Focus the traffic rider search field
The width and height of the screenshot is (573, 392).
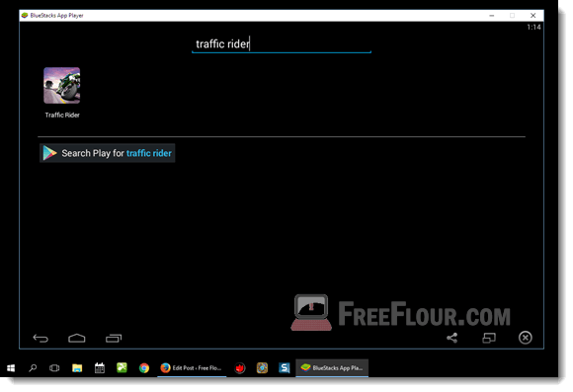click(282, 44)
